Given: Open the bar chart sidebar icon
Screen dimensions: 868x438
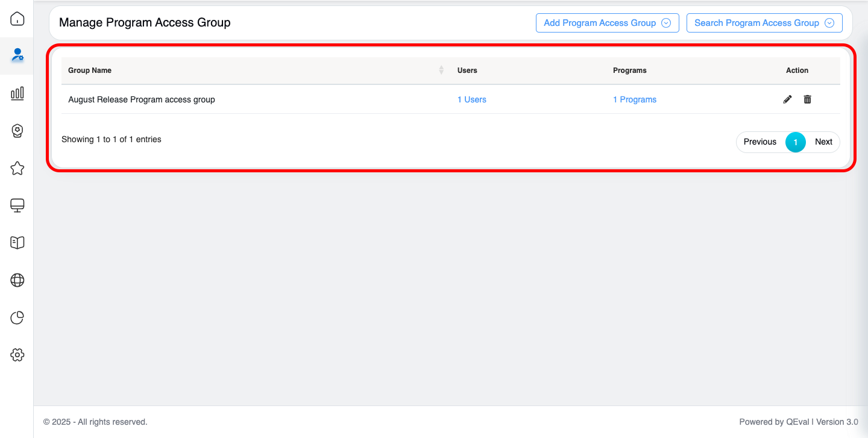Looking at the screenshot, I should pyautogui.click(x=17, y=93).
